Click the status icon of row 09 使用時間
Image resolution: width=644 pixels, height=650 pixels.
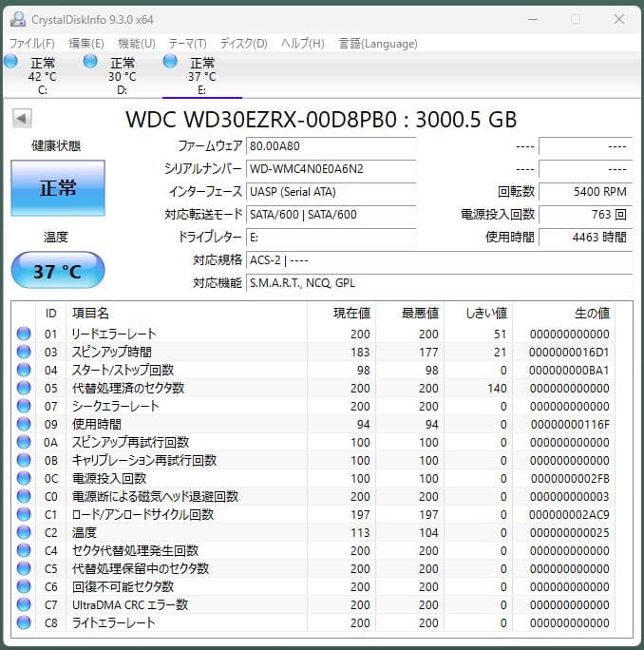24,424
